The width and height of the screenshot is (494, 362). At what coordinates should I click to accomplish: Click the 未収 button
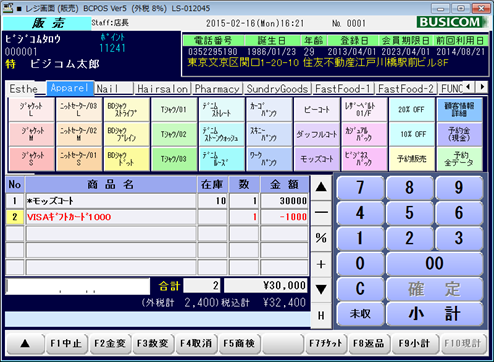point(360,314)
